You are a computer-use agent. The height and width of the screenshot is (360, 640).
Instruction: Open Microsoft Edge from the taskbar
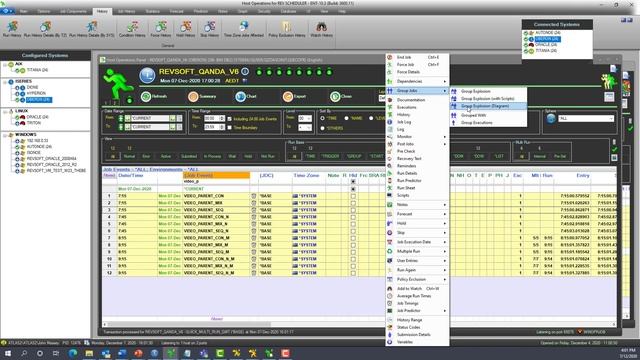[73, 353]
